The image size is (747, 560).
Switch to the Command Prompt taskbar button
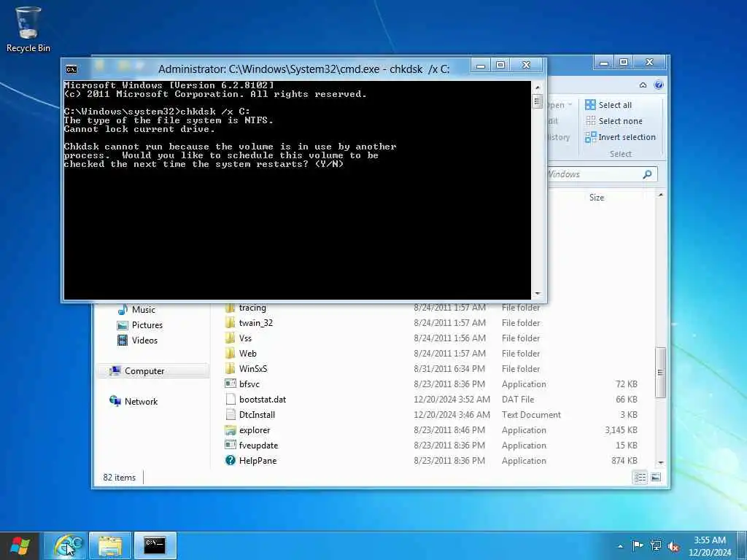[155, 545]
